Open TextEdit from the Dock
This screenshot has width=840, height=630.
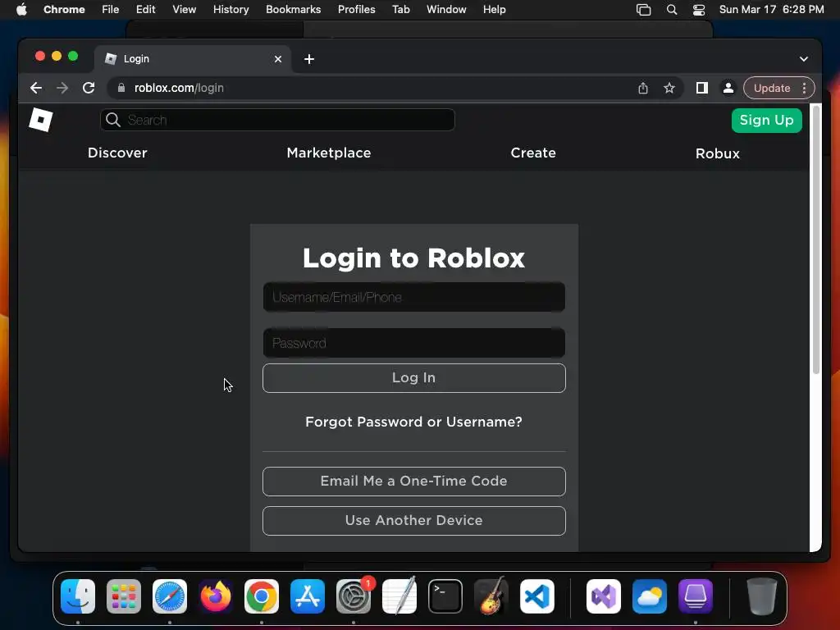point(399,596)
